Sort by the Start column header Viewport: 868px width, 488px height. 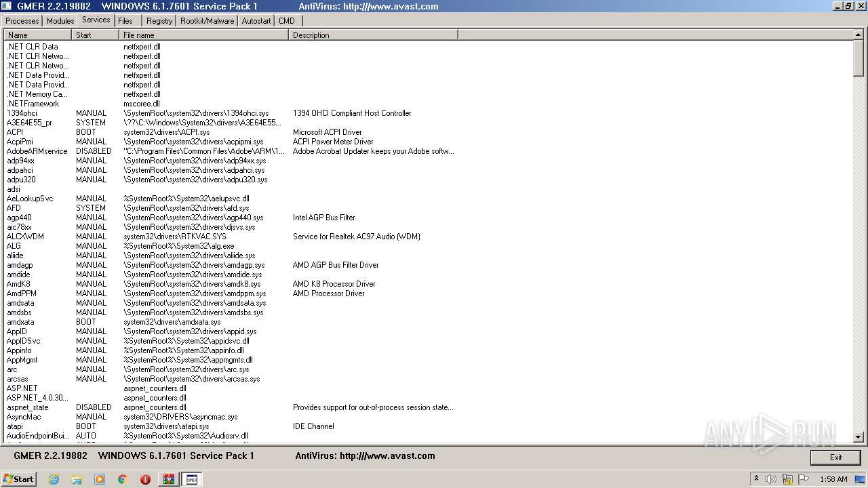pyautogui.click(x=95, y=35)
